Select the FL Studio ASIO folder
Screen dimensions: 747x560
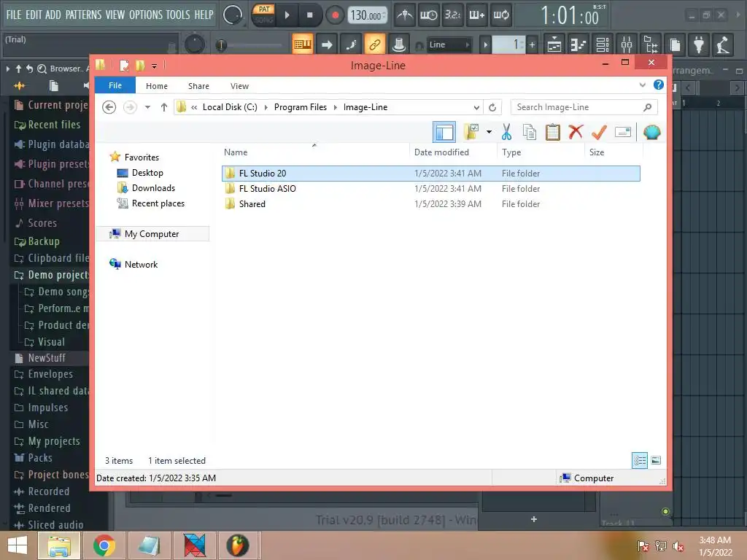pos(430,189)
